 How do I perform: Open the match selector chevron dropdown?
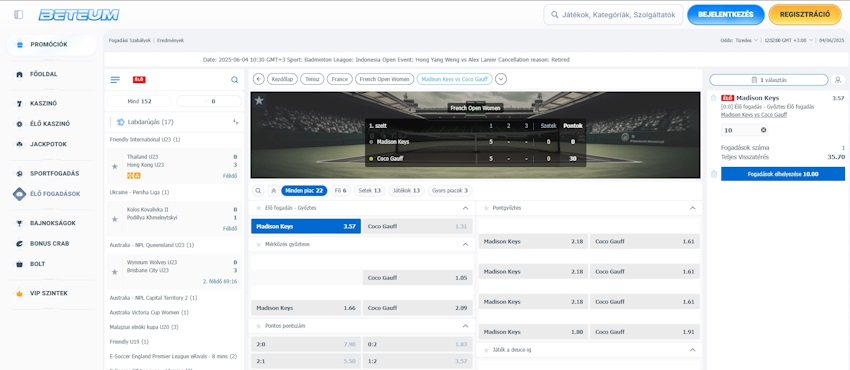coord(501,79)
